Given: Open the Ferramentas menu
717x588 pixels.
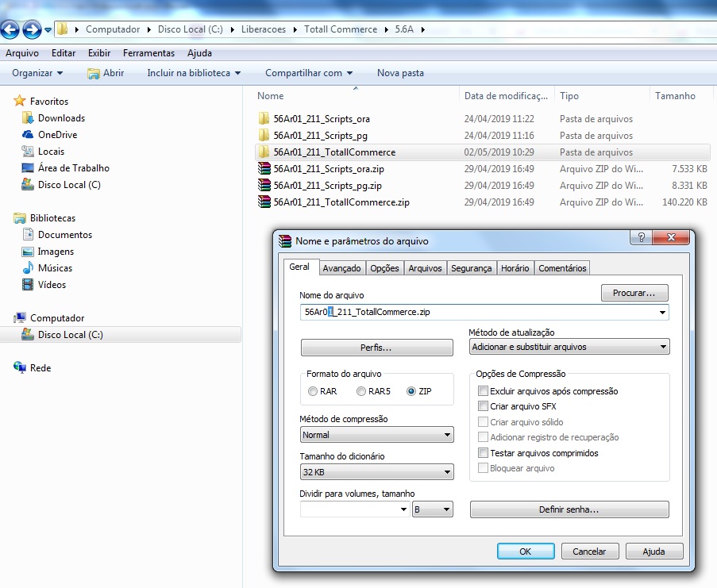Looking at the screenshot, I should (148, 53).
